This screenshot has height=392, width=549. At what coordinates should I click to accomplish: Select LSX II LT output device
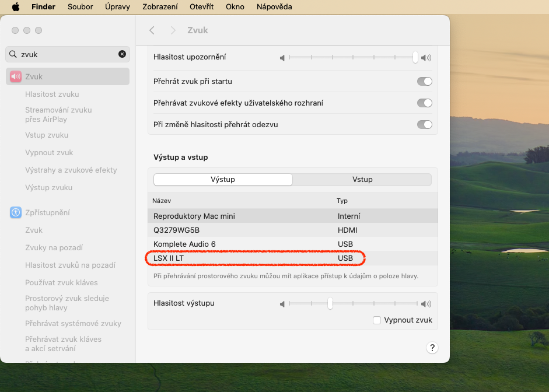pyautogui.click(x=293, y=258)
